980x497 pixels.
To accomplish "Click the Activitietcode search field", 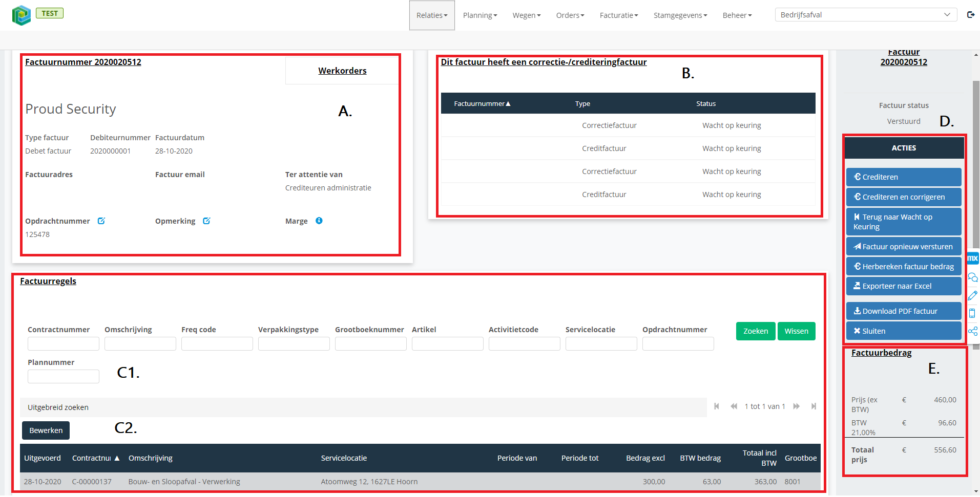I will coord(525,344).
